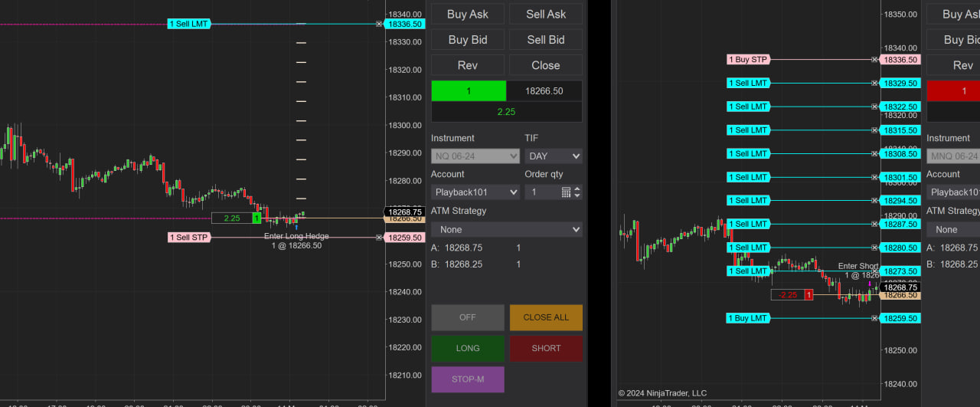Click the average price cell 18266.50
Image resolution: width=980 pixels, height=407 pixels.
(x=544, y=91)
